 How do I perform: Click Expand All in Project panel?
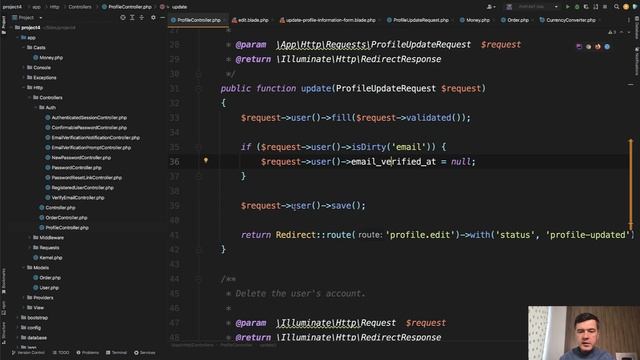point(132,18)
